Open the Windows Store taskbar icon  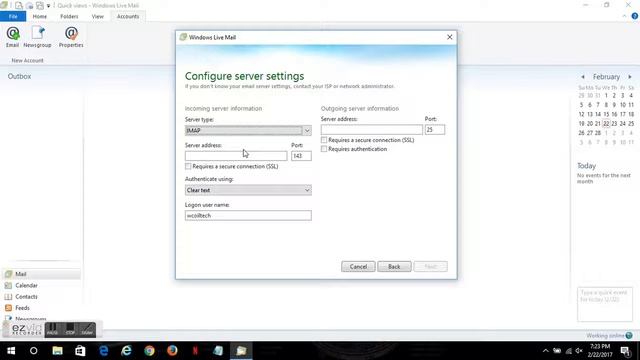80,351
